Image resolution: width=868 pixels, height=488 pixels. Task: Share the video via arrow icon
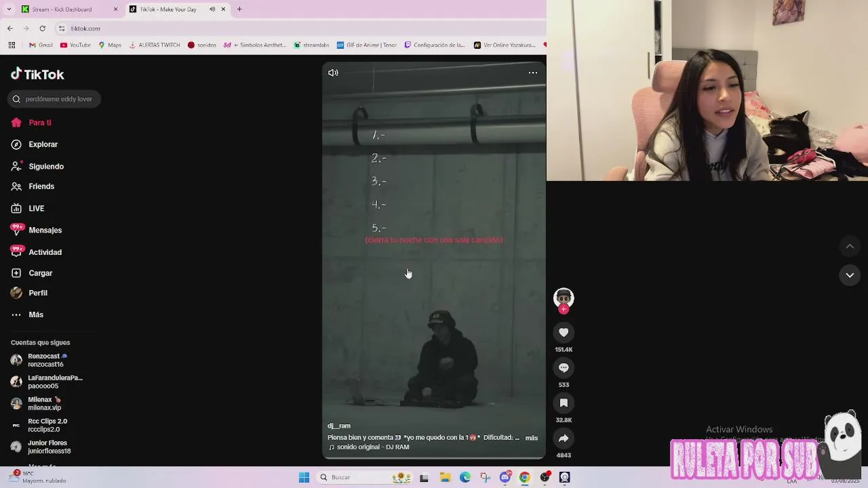(x=564, y=438)
